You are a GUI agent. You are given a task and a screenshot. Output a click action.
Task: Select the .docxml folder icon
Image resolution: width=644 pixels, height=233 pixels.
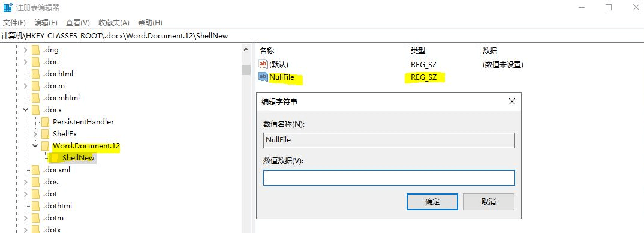pos(36,170)
